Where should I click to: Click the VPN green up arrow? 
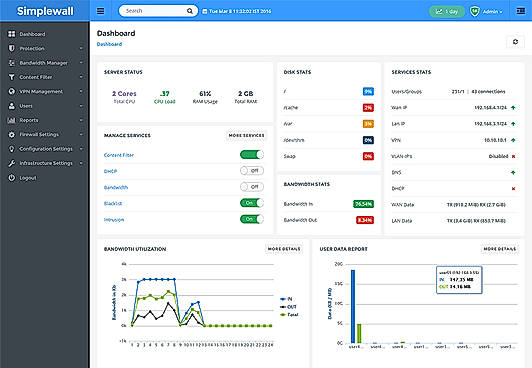coord(513,140)
